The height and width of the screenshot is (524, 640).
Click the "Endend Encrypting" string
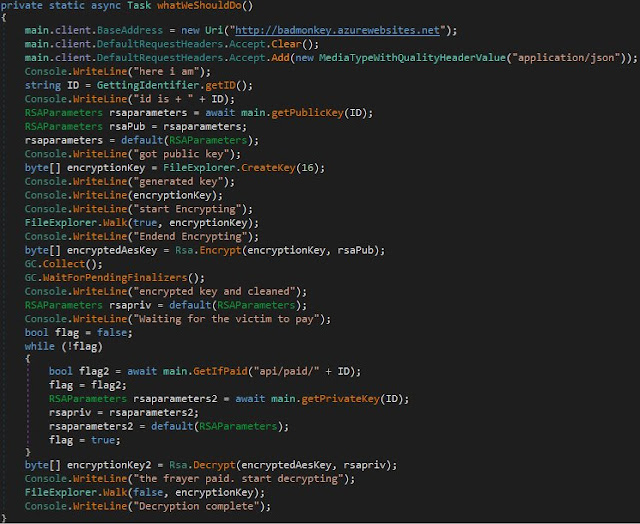tap(191, 237)
